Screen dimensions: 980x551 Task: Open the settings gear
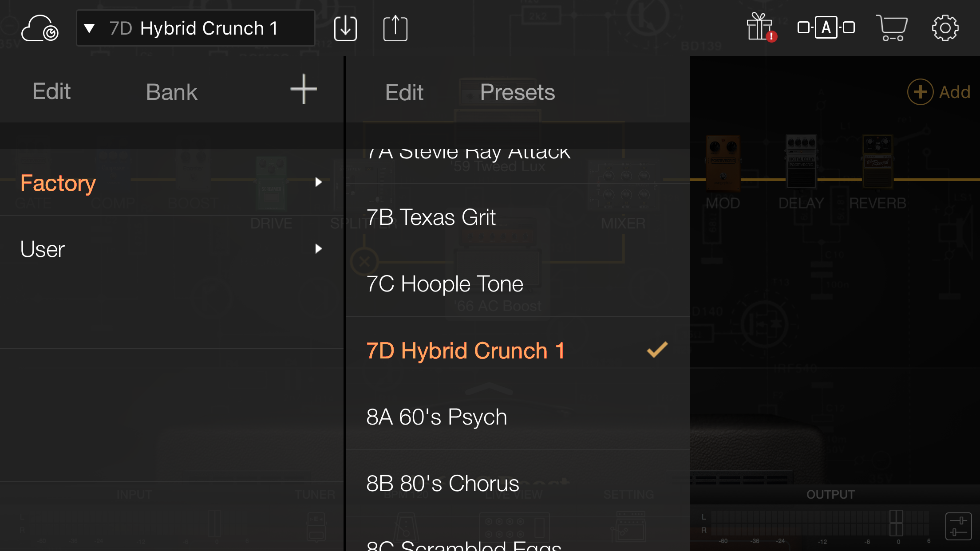pos(945,28)
